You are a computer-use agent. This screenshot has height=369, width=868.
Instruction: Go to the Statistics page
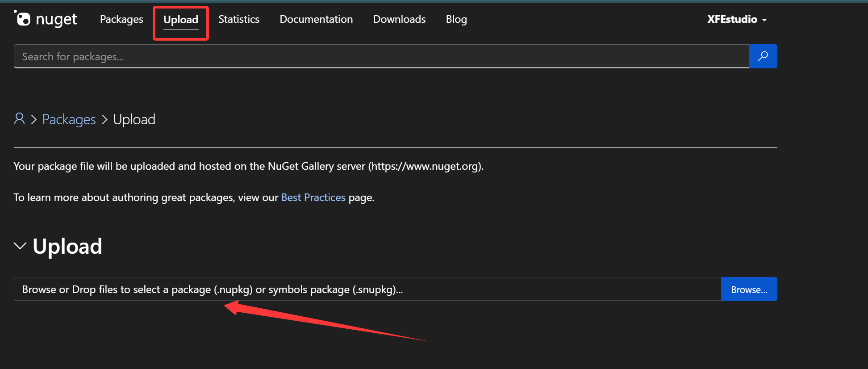[x=239, y=19]
